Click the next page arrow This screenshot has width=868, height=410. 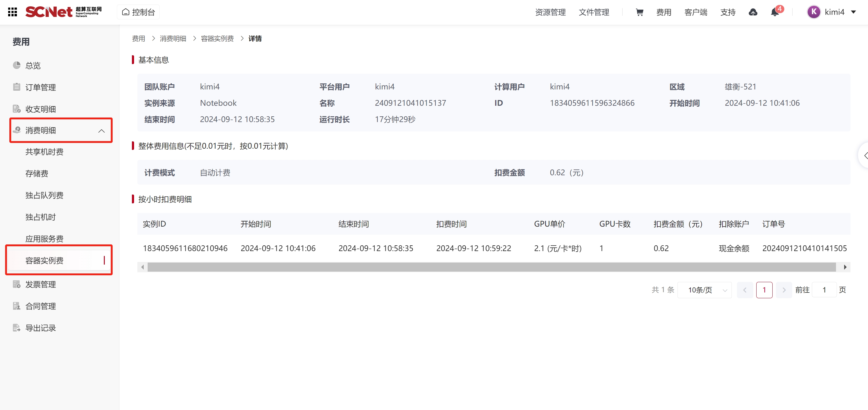[x=784, y=290]
